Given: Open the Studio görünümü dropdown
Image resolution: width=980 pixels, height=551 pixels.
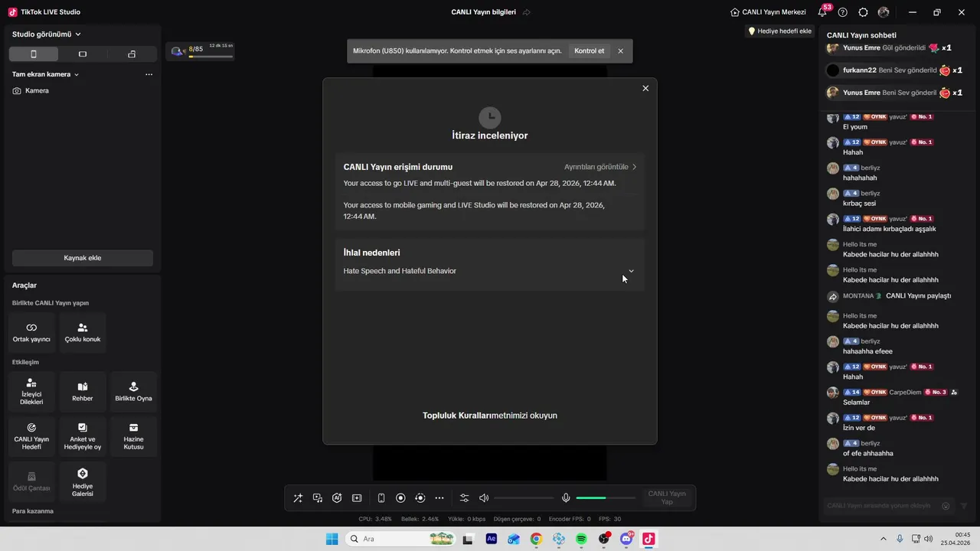Looking at the screenshot, I should tap(46, 34).
